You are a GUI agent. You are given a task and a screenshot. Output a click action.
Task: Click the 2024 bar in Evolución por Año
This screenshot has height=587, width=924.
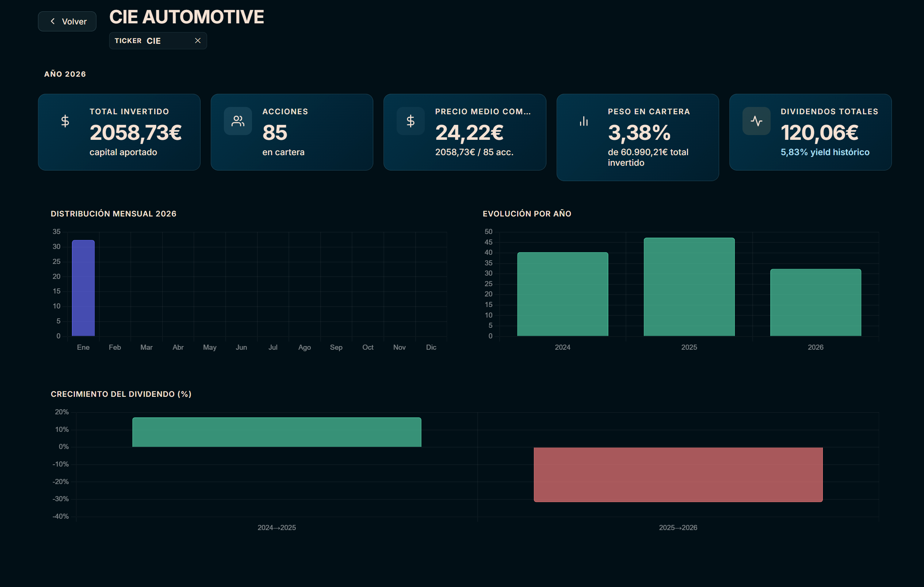click(562, 294)
